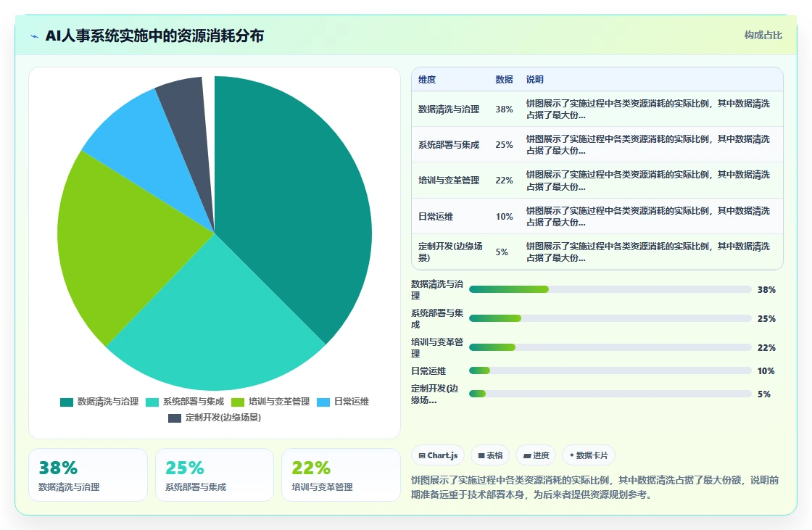The image size is (812, 530).
Task: Select the 数据清洗与治理 table cell
Action: coord(449,109)
